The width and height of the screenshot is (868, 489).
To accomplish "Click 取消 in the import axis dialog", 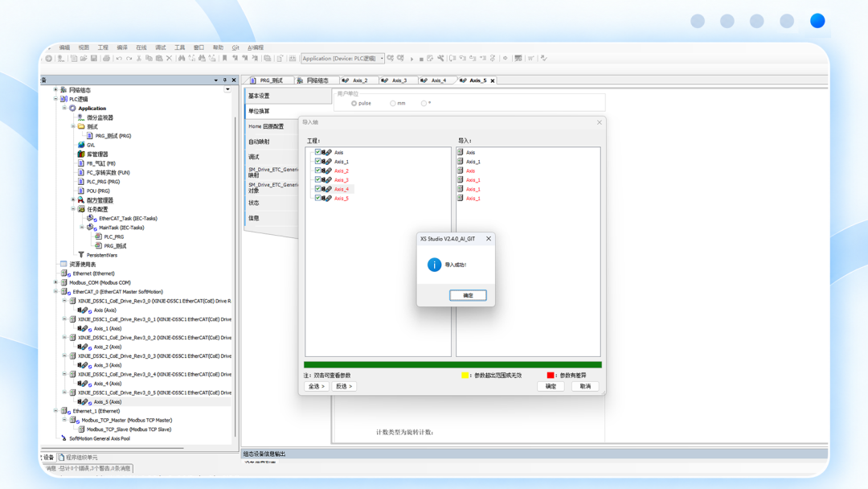I will [x=585, y=386].
